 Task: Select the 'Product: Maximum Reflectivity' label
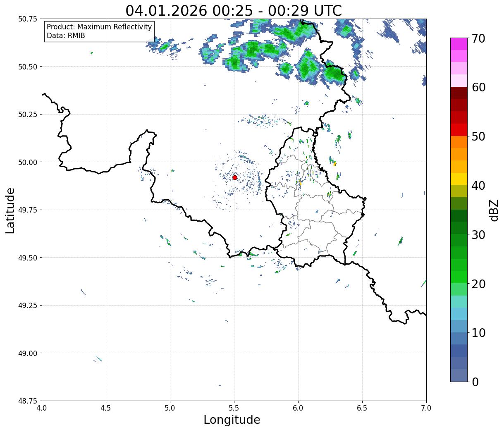coord(99,27)
